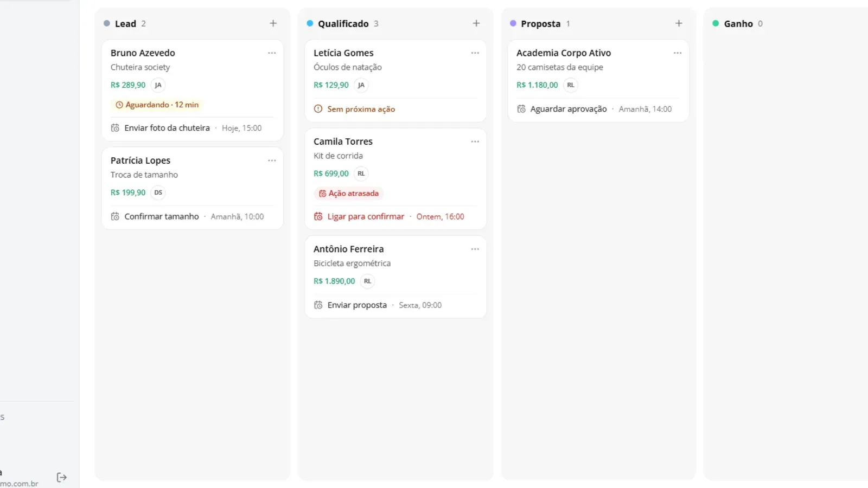
Task: Open Academia Corpo Ativo card title
Action: coord(564,53)
